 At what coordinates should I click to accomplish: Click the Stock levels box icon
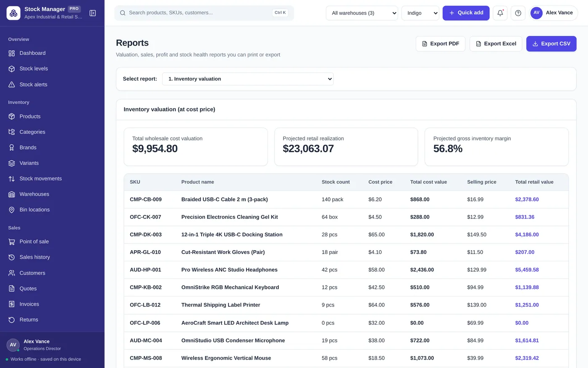(x=12, y=69)
